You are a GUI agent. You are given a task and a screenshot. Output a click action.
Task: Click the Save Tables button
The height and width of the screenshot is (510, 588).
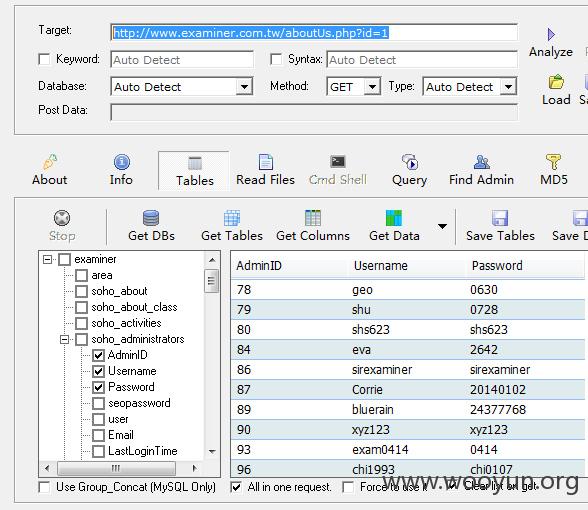point(500,226)
